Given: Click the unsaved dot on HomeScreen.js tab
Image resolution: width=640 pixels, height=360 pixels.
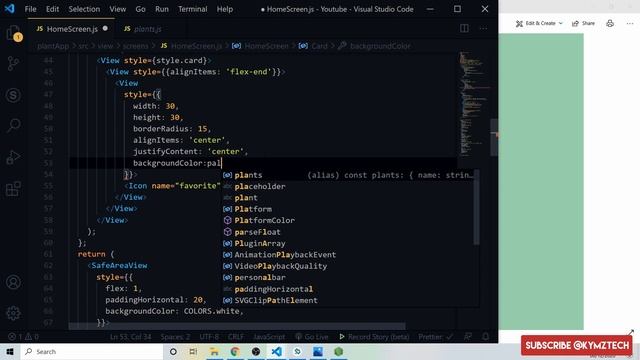Looking at the screenshot, I should pyautogui.click(x=105, y=29).
